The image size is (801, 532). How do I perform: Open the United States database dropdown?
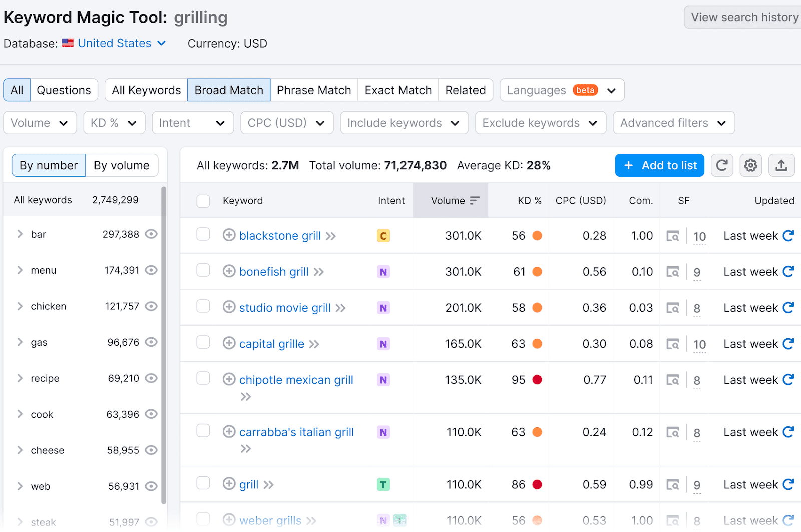pyautogui.click(x=115, y=43)
